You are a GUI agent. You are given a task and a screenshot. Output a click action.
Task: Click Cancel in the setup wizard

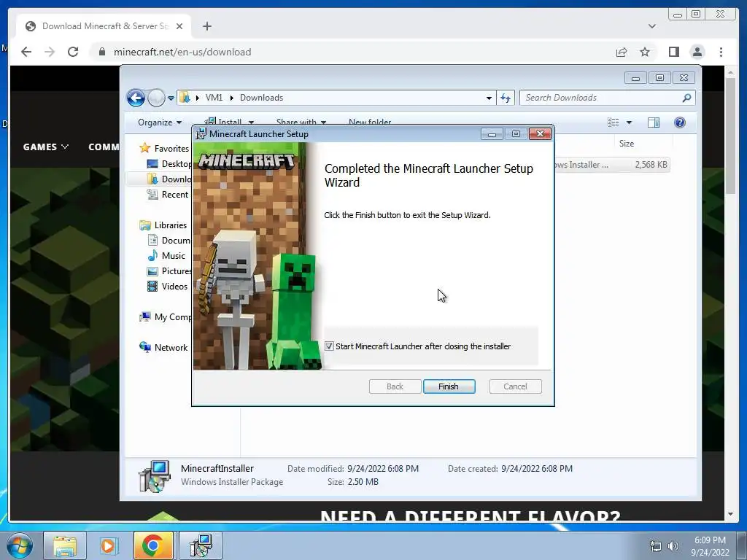coord(515,386)
